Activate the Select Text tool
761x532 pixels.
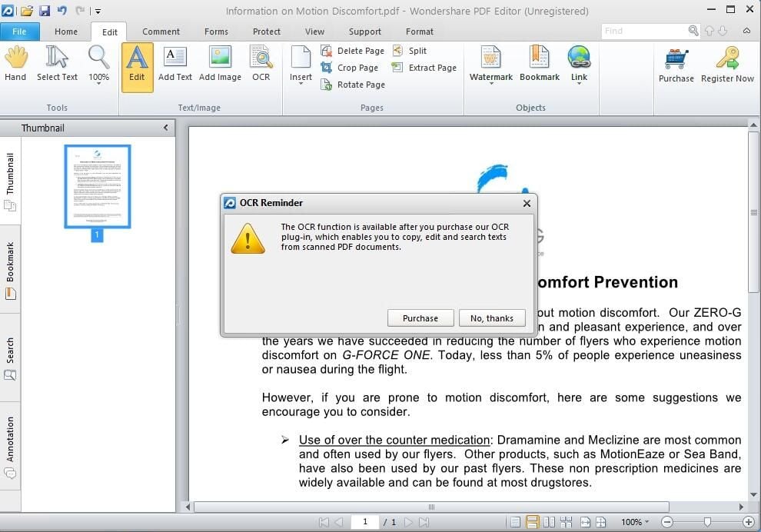tap(57, 64)
